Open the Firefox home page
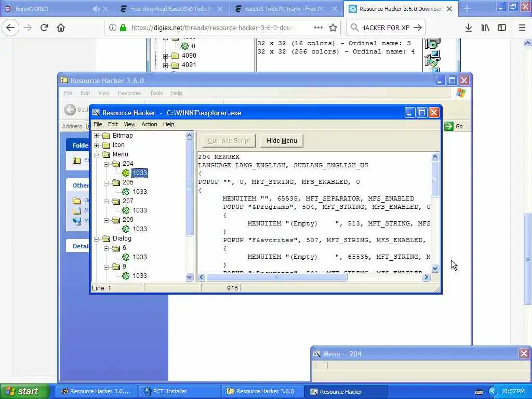 61,28
